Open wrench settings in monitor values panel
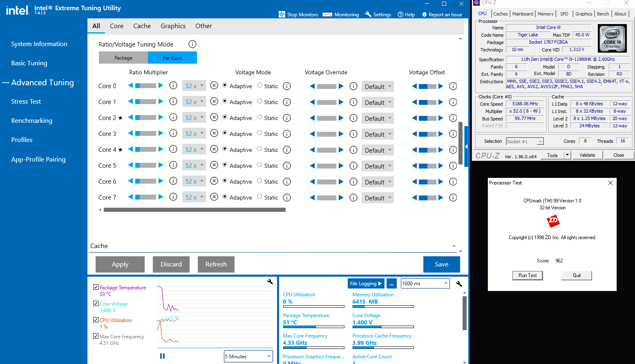This screenshot has width=635, height=364. click(x=459, y=284)
